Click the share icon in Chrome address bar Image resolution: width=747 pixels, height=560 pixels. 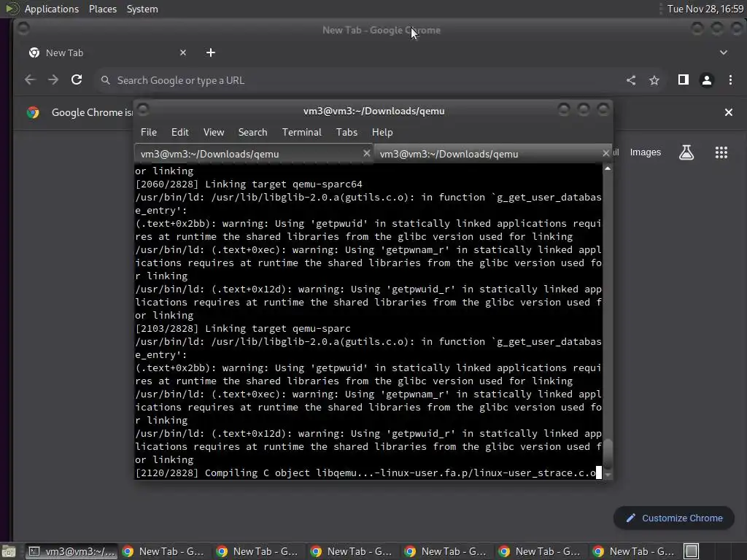tap(631, 80)
